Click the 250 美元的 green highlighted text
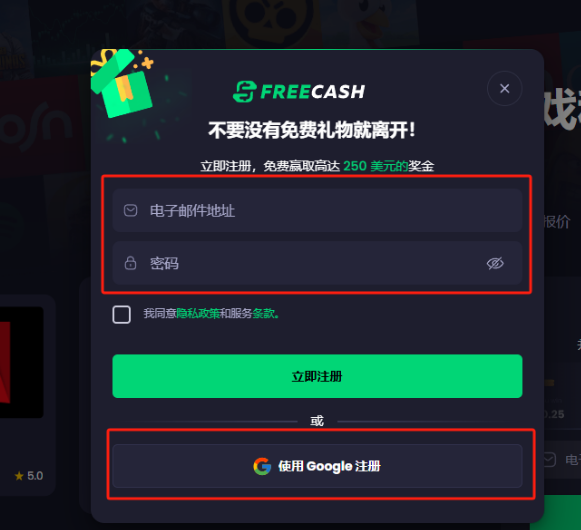 (x=375, y=166)
